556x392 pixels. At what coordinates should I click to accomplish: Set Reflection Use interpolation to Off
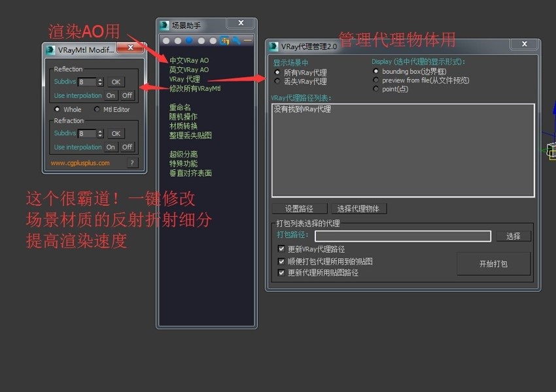(127, 95)
